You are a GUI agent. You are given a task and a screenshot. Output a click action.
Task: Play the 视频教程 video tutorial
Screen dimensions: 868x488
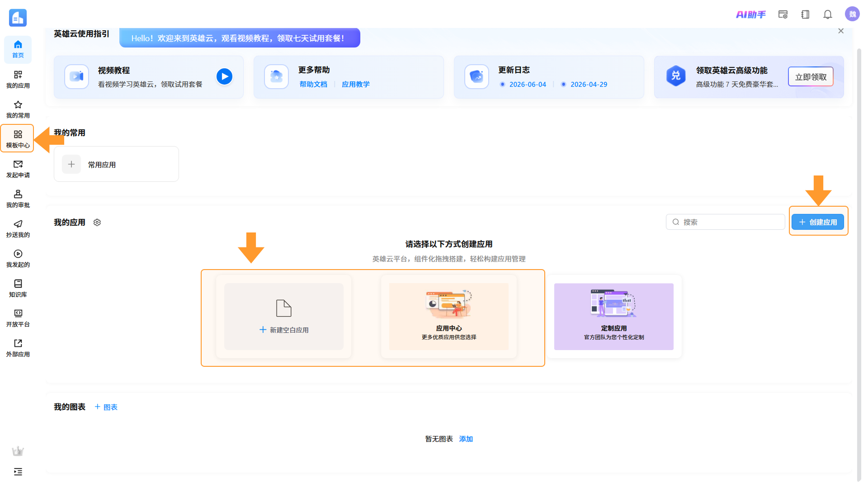pyautogui.click(x=224, y=76)
